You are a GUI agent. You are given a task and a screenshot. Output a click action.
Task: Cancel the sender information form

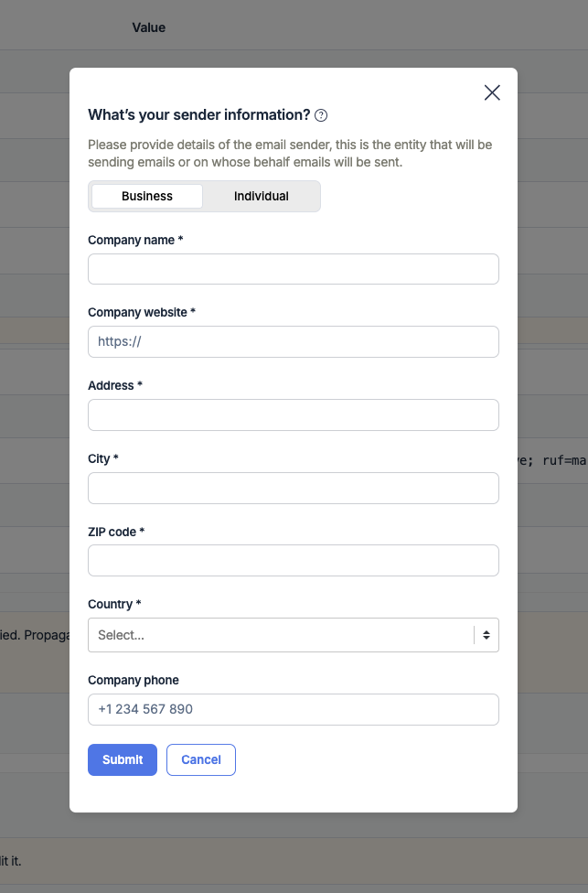click(x=200, y=759)
